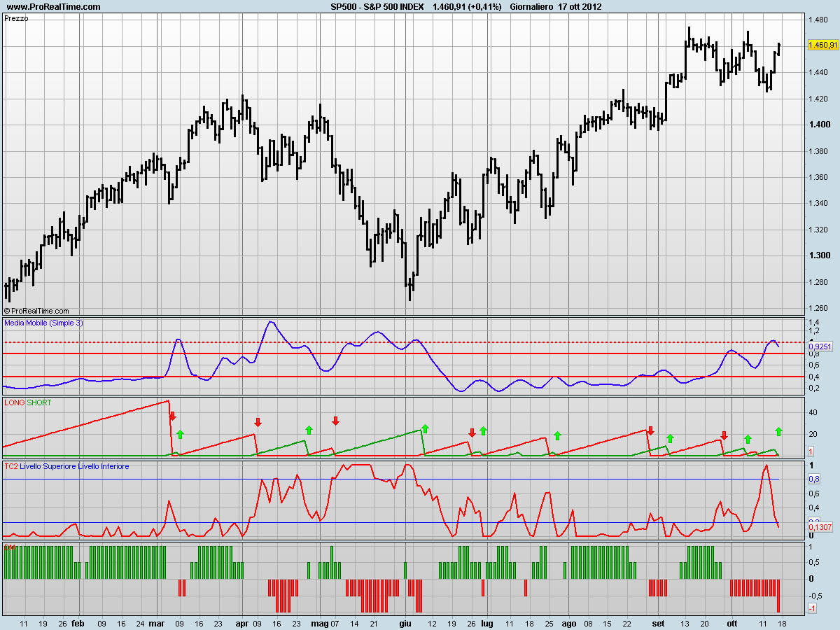This screenshot has height=630, width=840.
Task: Click the 1.320 price axis label
Action: tap(818, 230)
